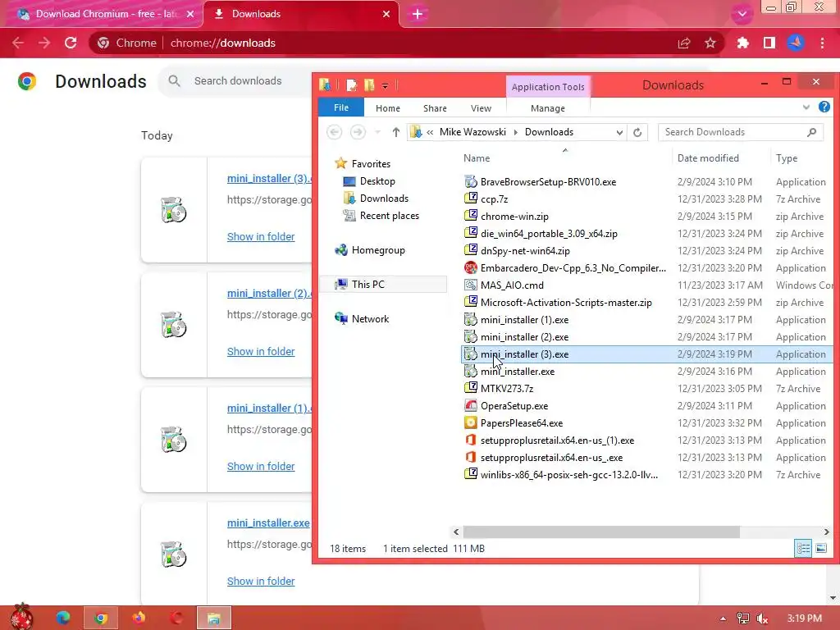This screenshot has height=630, width=840.
Task: Expand the Explorer ribbon chevron
Action: [x=806, y=107]
